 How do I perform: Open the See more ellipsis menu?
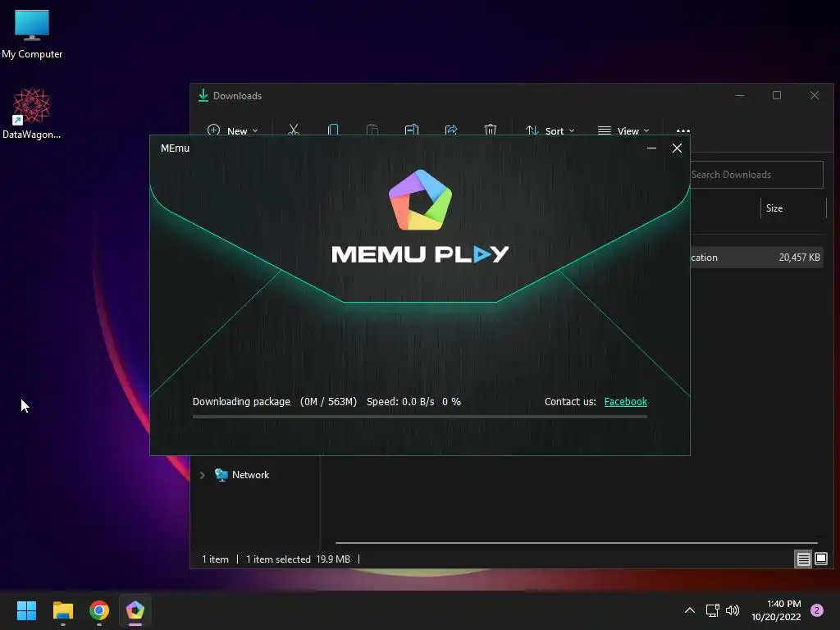point(683,130)
